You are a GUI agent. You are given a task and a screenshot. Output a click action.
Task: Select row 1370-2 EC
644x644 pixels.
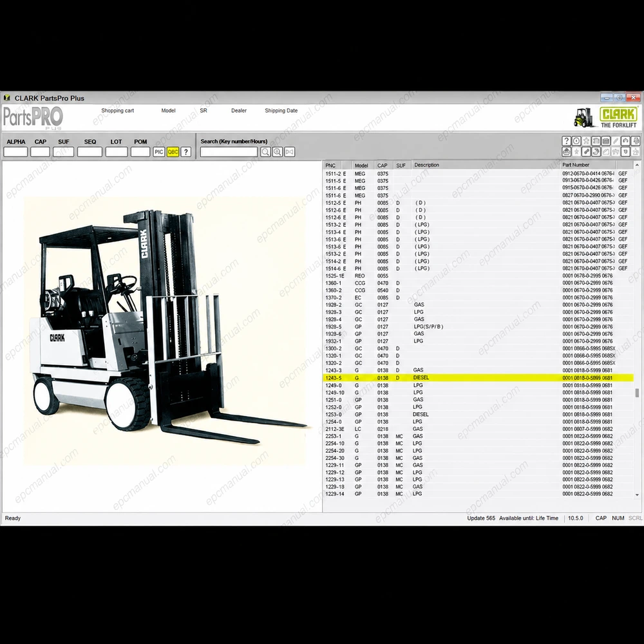478,298
